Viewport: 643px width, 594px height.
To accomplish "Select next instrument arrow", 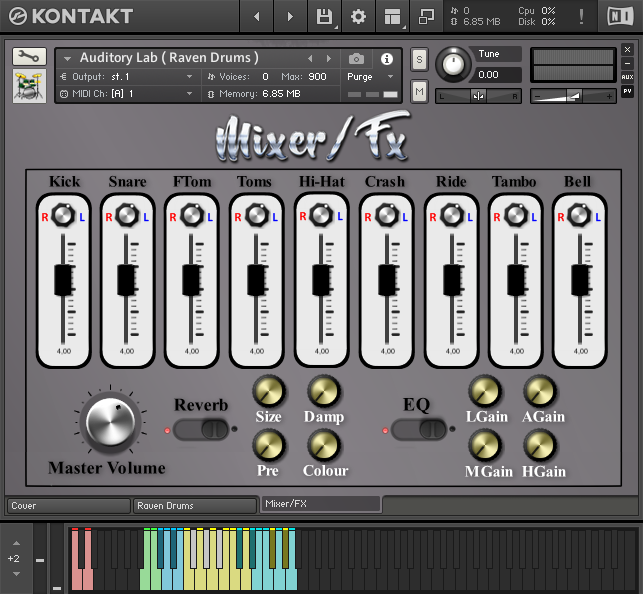I will [x=328, y=59].
